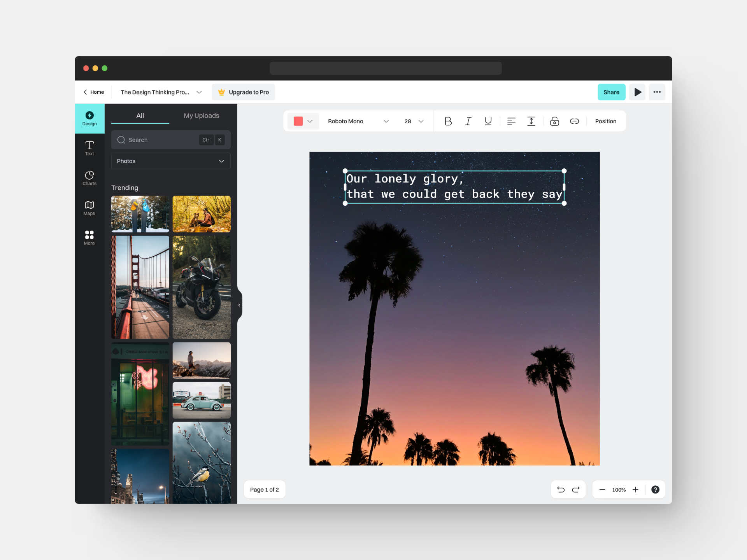Click the Ctrl shortcut badge in search box
This screenshot has height=560, width=747.
tap(206, 140)
